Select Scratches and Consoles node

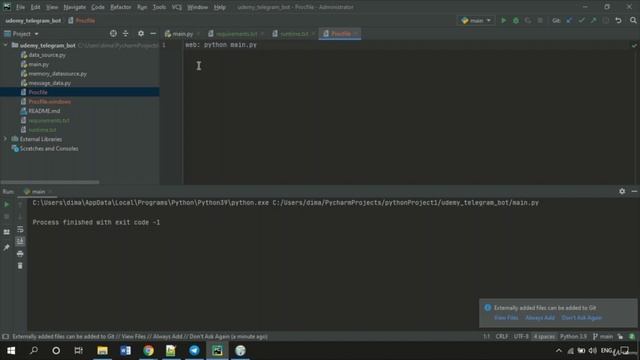[x=49, y=149]
